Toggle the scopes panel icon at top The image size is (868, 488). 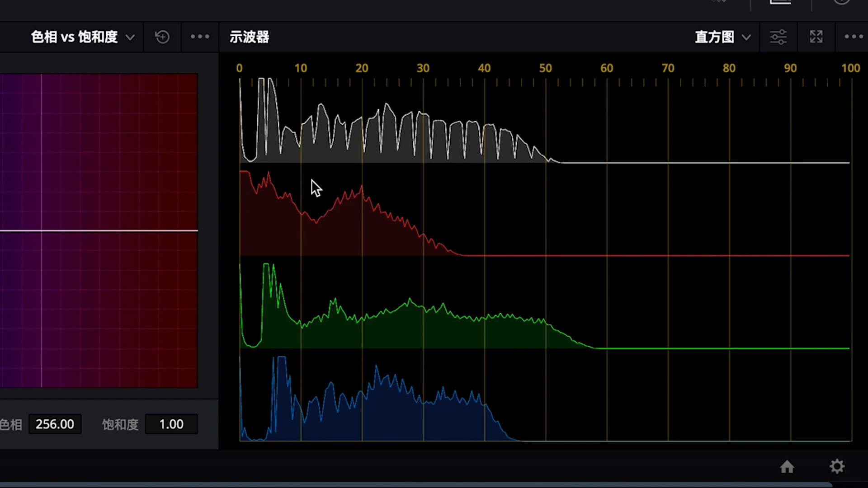pyautogui.click(x=780, y=2)
